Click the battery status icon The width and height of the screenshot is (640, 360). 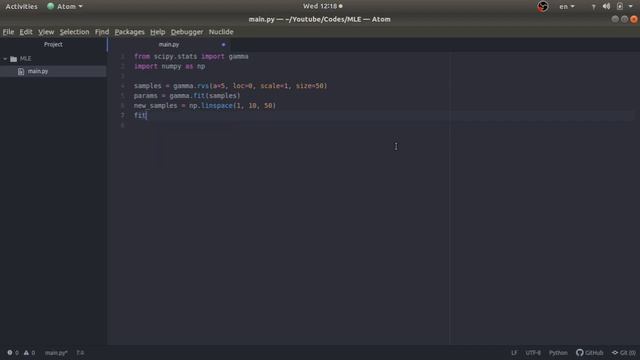pos(620,6)
